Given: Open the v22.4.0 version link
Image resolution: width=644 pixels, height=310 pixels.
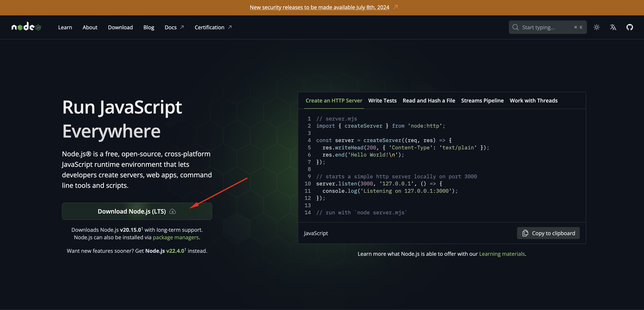Looking at the screenshot, I should coord(175,251).
